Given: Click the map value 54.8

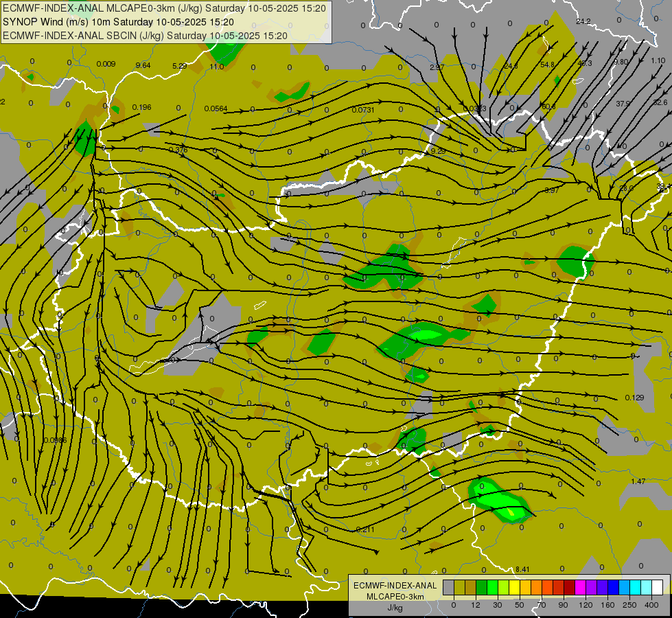Looking at the screenshot, I should pos(547,65).
